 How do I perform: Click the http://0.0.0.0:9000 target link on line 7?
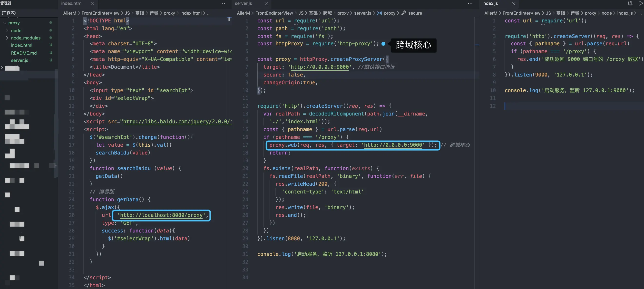click(x=320, y=67)
